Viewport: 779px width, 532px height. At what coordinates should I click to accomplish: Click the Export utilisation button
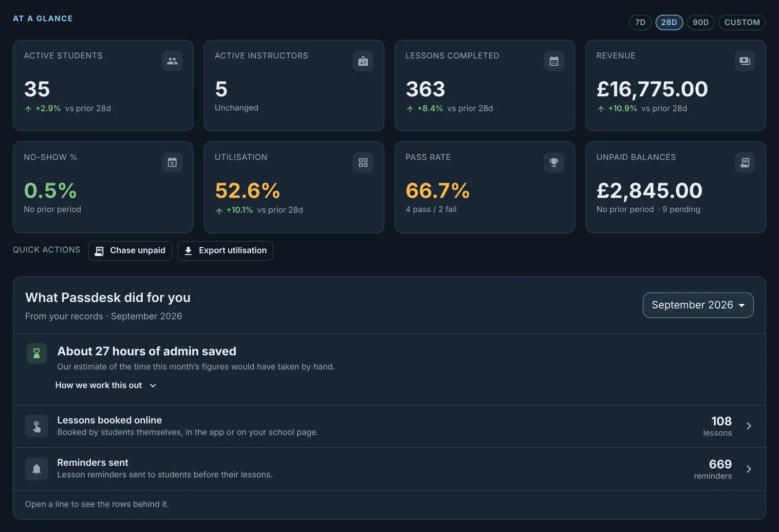(225, 251)
